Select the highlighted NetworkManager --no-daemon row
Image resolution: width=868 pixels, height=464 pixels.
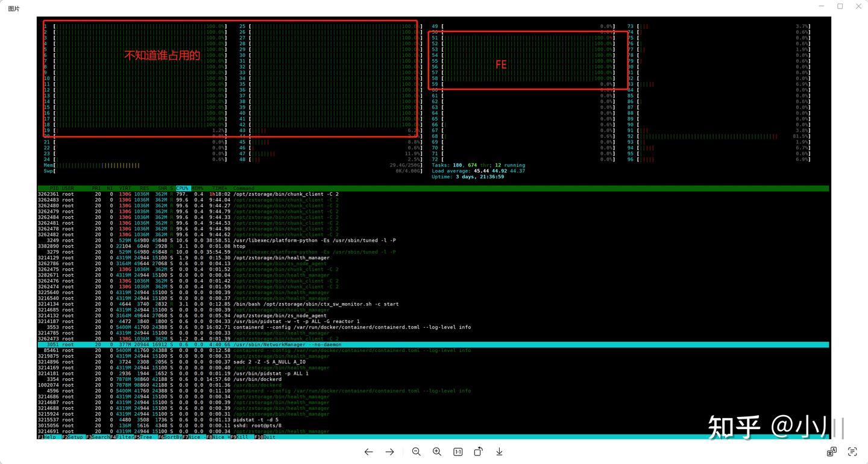point(433,345)
